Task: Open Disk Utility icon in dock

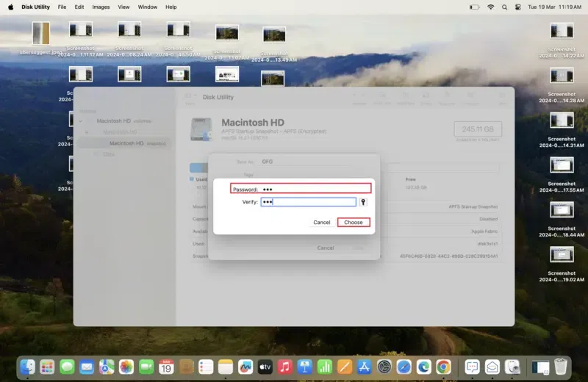Action: click(x=512, y=367)
